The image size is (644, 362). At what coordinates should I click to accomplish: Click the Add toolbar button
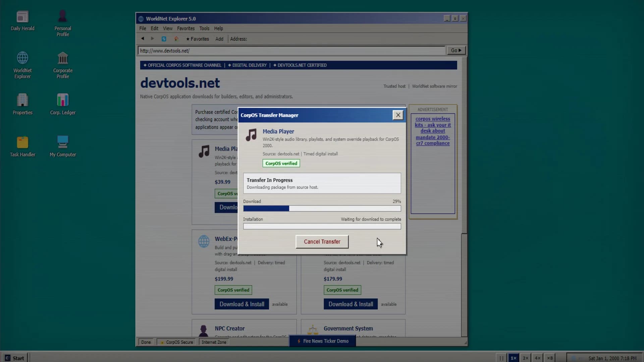(x=219, y=39)
